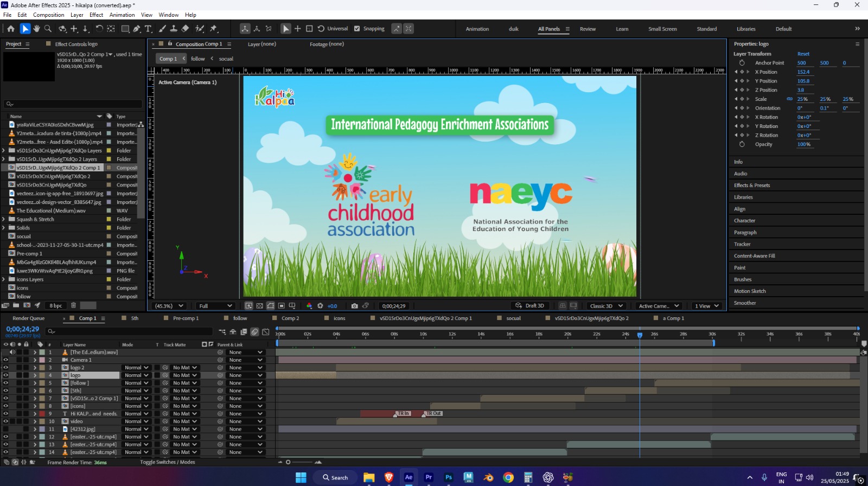This screenshot has height=486, width=868.
Task: Switch to the Effect Controls logo tab
Action: (x=76, y=44)
